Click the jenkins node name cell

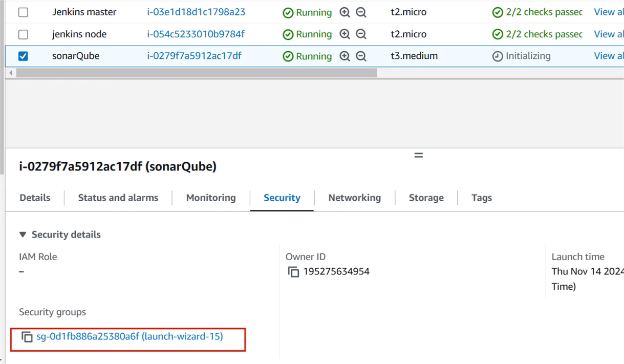79,34
